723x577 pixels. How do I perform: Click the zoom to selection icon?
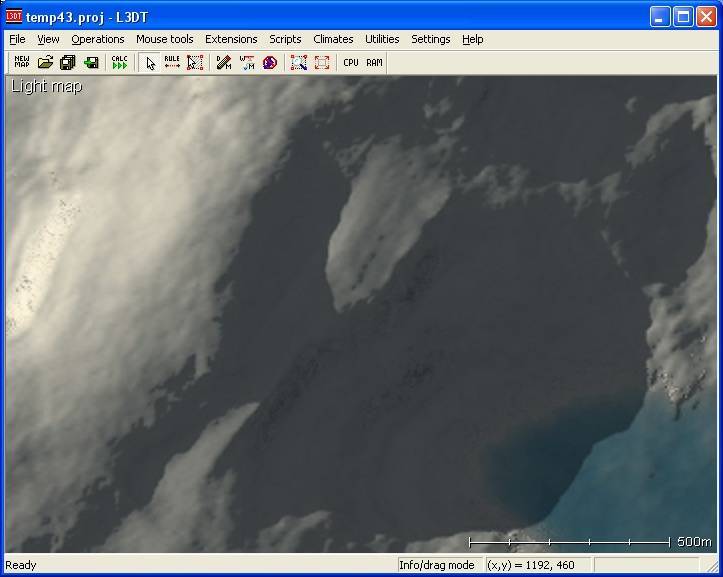[x=298, y=62]
